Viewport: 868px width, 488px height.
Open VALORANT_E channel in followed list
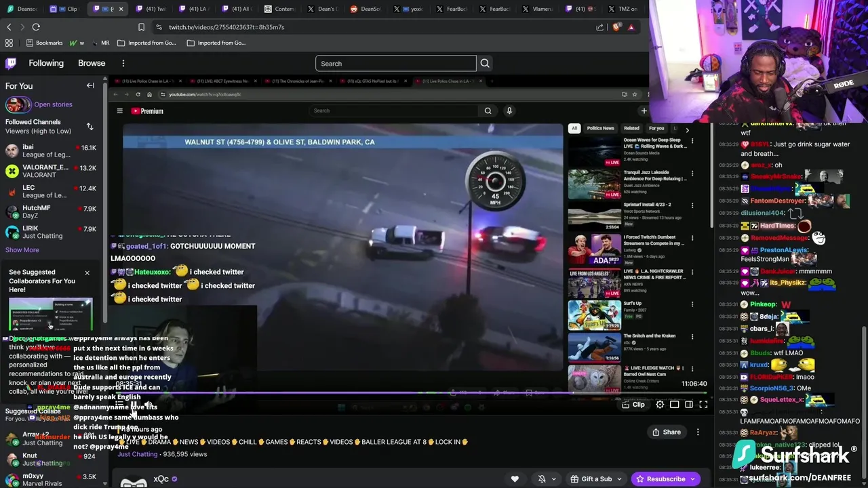pos(51,171)
